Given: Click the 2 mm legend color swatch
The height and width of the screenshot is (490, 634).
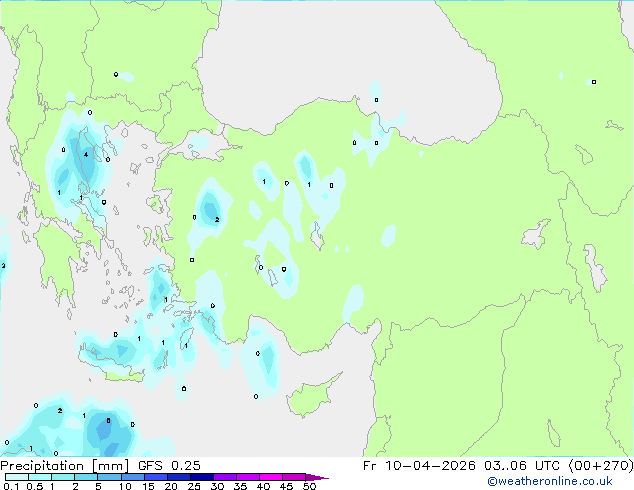Looking at the screenshot, I should [86, 477].
